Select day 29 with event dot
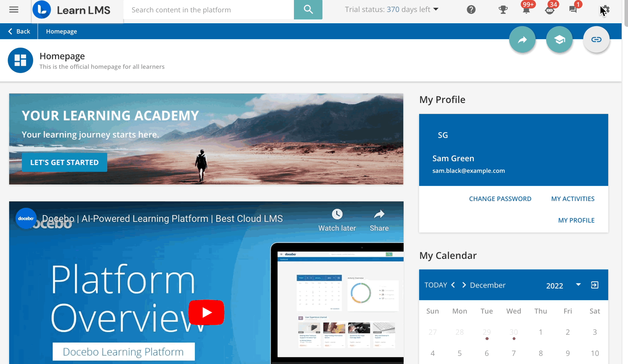 pyautogui.click(x=487, y=332)
